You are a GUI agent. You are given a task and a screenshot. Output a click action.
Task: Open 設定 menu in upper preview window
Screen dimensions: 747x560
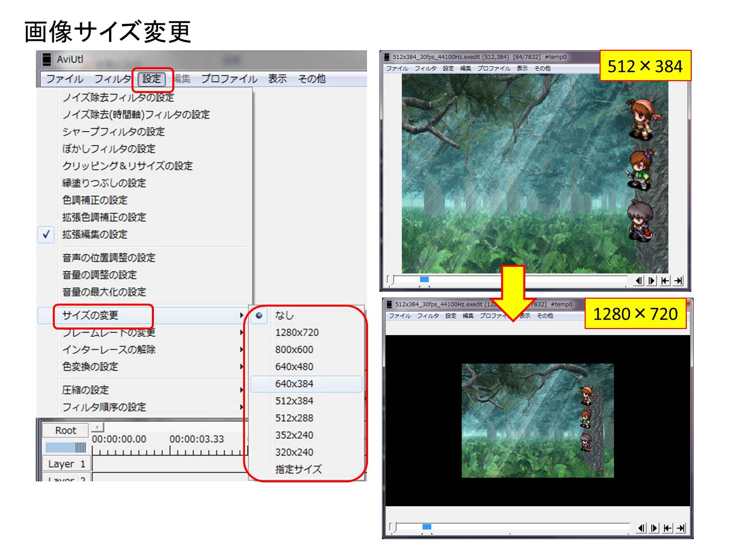448,68
